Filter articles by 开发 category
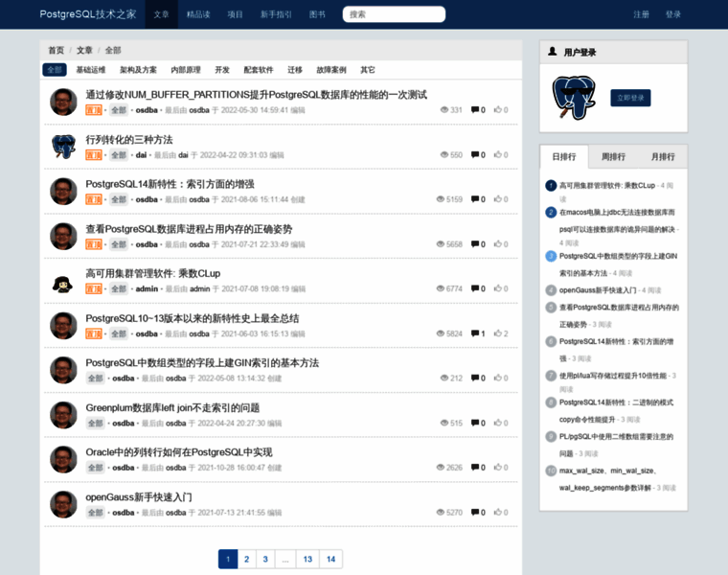728x575 pixels. point(222,70)
